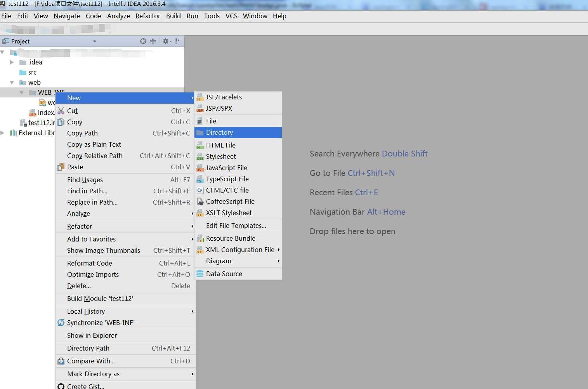Click the Synchronize 'WEB-INF' refresh icon
588x389 pixels.
pyautogui.click(x=61, y=323)
